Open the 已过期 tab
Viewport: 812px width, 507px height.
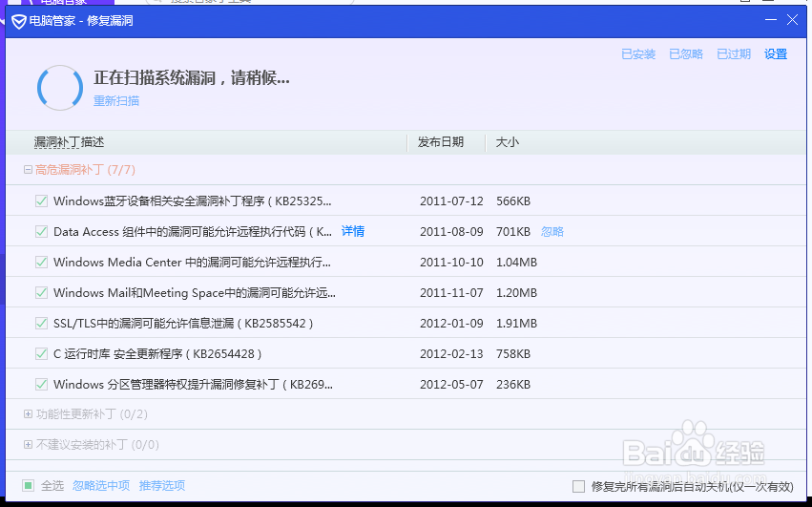(734, 54)
